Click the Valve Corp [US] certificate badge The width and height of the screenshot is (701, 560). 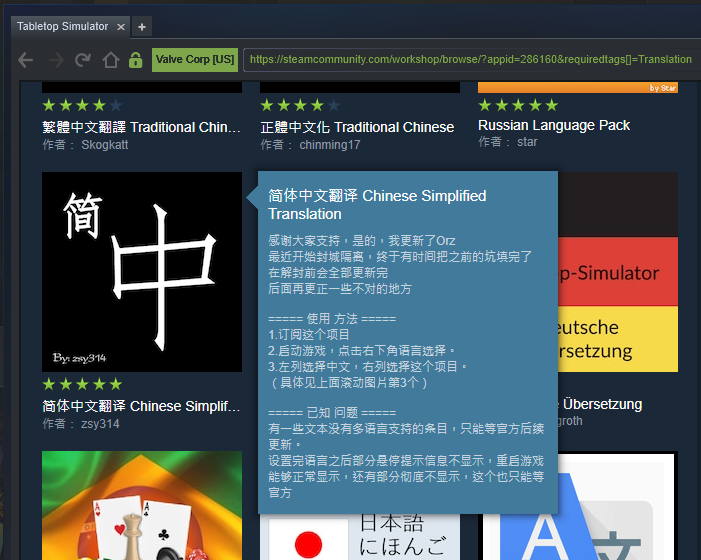[195, 60]
